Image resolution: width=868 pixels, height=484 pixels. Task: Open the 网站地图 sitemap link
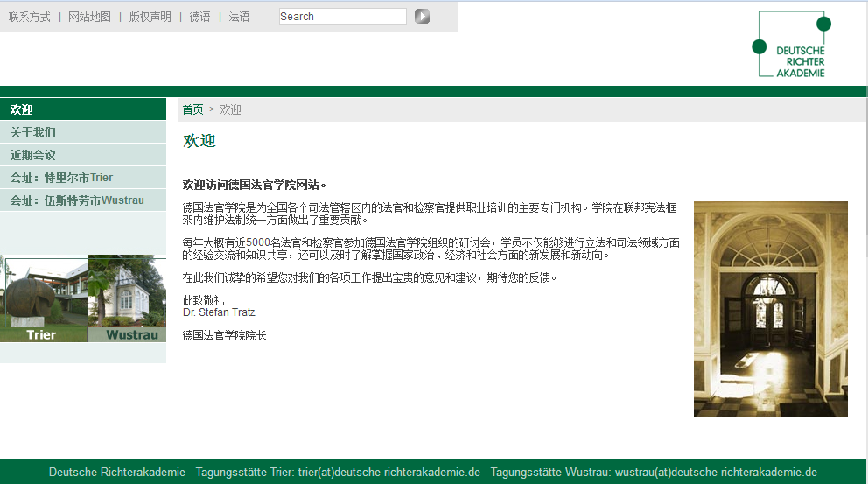pyautogui.click(x=89, y=17)
